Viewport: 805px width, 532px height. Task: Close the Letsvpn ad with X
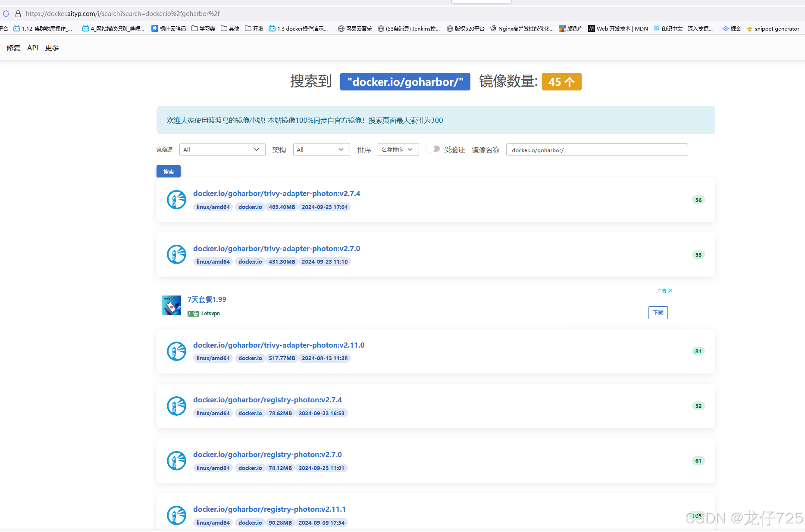[x=670, y=291]
